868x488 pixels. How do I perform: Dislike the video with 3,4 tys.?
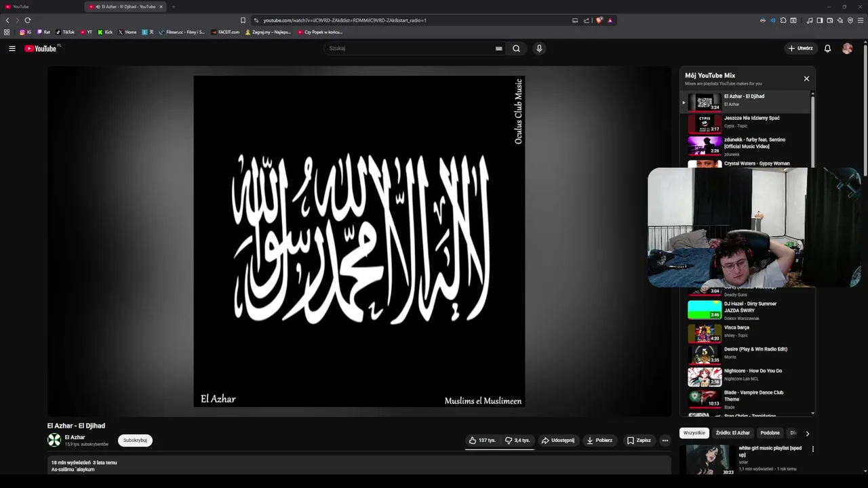[517, 441]
